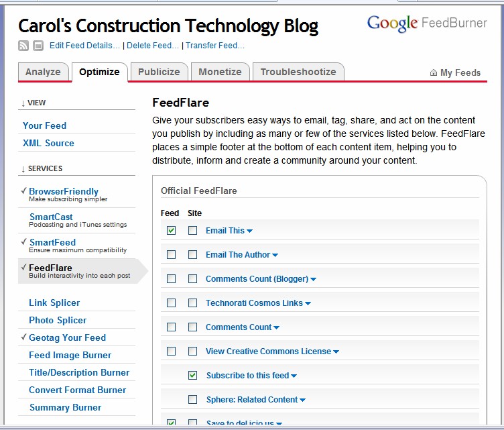Screen dimensions: 504x430
Task: Expand the Email This dropdown arrow
Action: pyautogui.click(x=249, y=231)
